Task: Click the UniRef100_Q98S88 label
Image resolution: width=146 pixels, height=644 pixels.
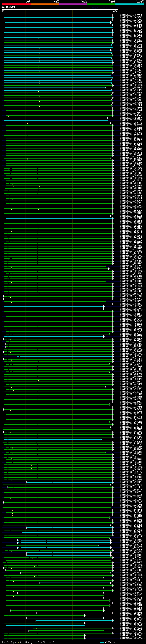Action: (131, 630)
